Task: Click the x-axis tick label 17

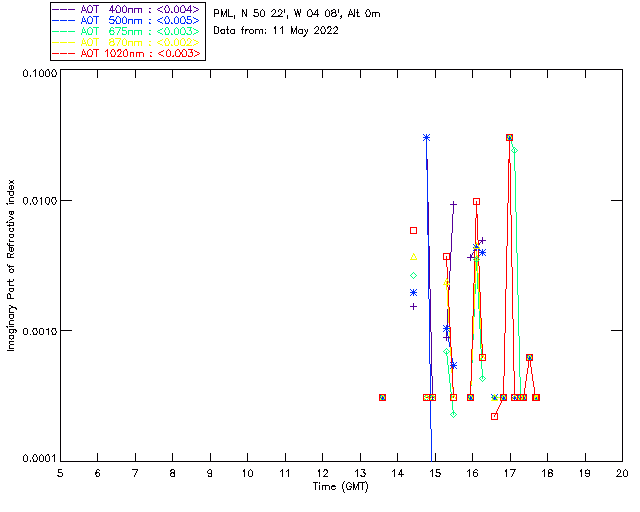Action: tap(510, 474)
